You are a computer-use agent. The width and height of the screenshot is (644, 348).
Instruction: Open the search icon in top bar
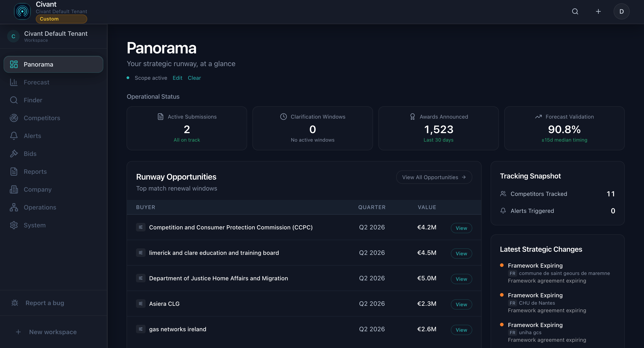pyautogui.click(x=575, y=11)
